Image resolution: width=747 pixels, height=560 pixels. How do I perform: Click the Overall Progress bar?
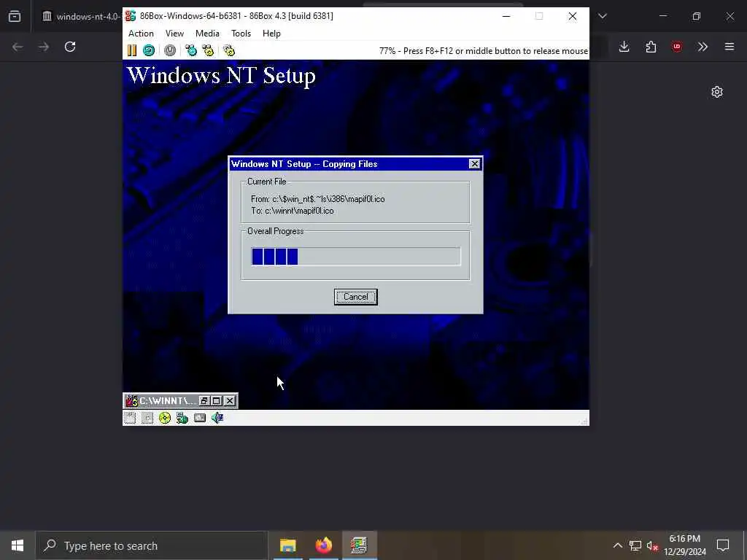356,257
